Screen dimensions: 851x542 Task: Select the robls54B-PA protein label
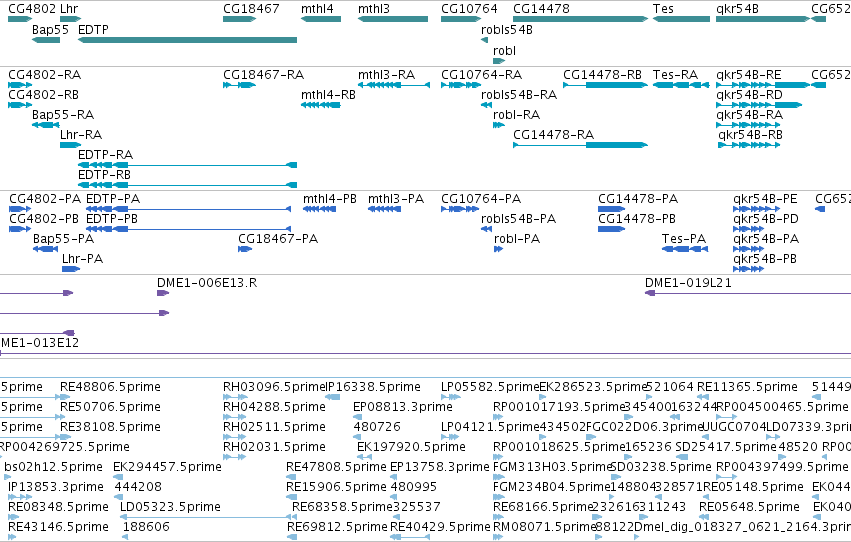[518, 219]
